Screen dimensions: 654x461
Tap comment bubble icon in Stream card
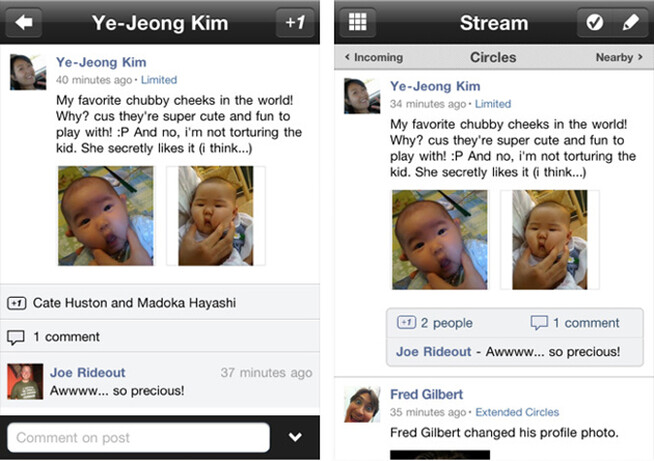pyautogui.click(x=539, y=322)
